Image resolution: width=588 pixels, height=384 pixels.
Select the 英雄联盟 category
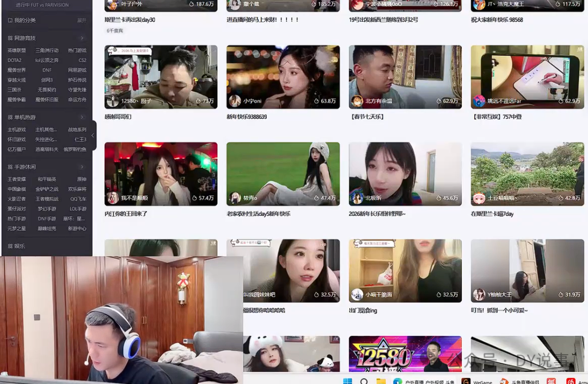coord(16,50)
